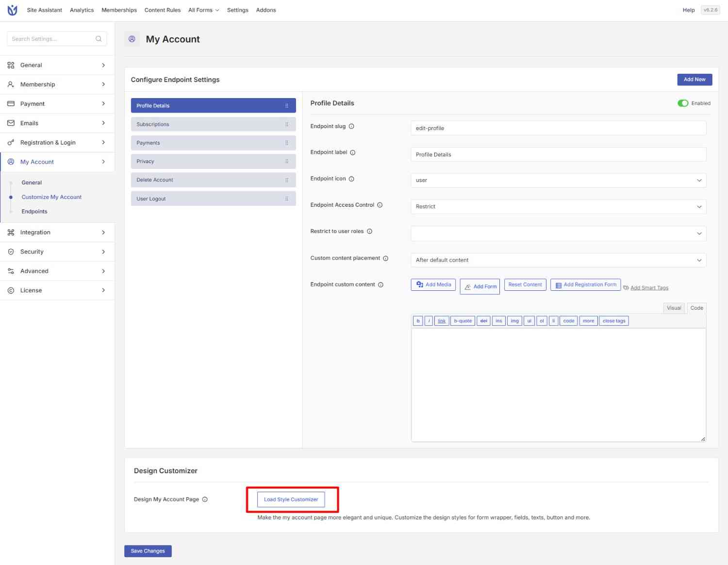This screenshot has width=728, height=565.
Task: Open the Endpoint icon dropdown
Action: click(558, 180)
